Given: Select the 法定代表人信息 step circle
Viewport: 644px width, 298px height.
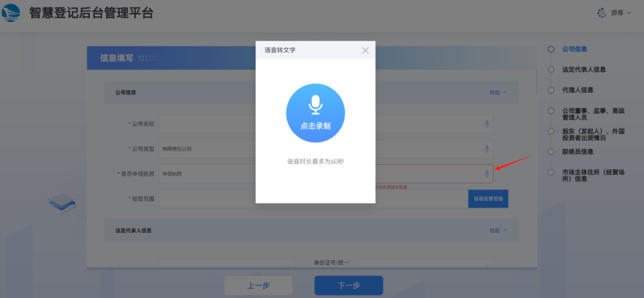Looking at the screenshot, I should (x=551, y=69).
